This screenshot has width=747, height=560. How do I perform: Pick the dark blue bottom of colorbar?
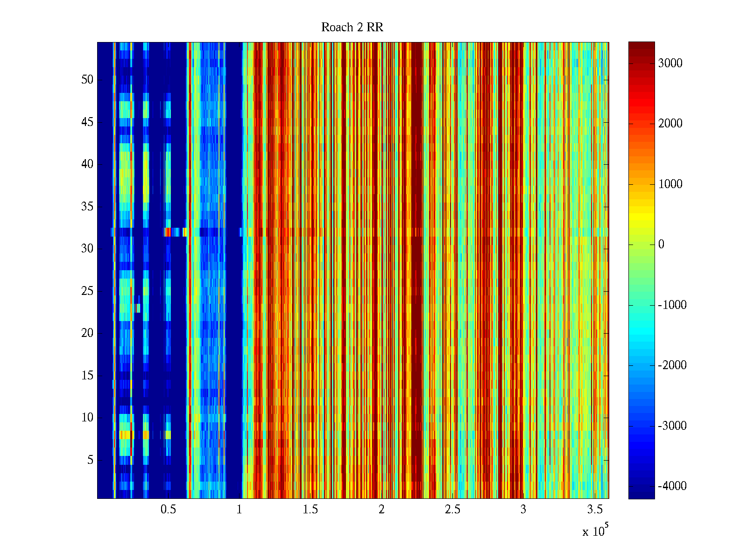pyautogui.click(x=641, y=494)
